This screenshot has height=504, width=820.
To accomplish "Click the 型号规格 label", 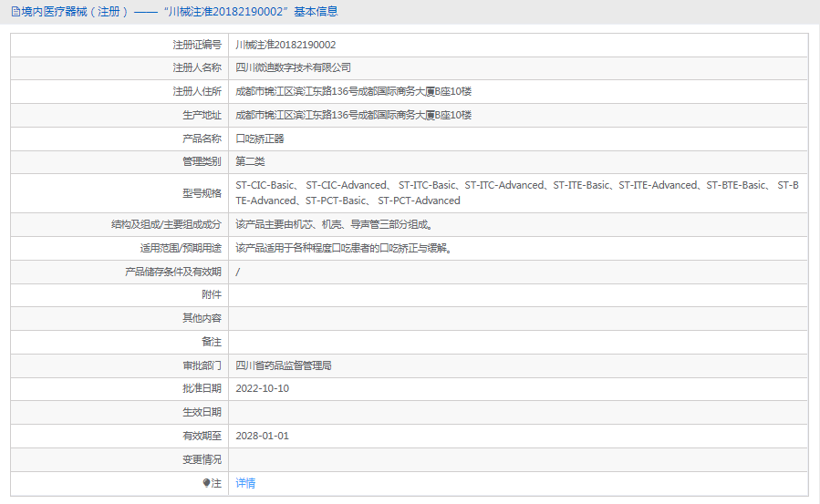I will click(x=202, y=193).
